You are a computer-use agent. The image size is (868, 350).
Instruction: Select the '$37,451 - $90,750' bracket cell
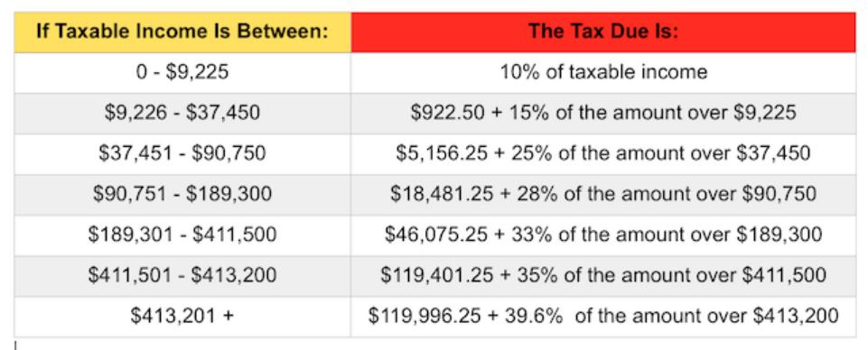click(182, 153)
